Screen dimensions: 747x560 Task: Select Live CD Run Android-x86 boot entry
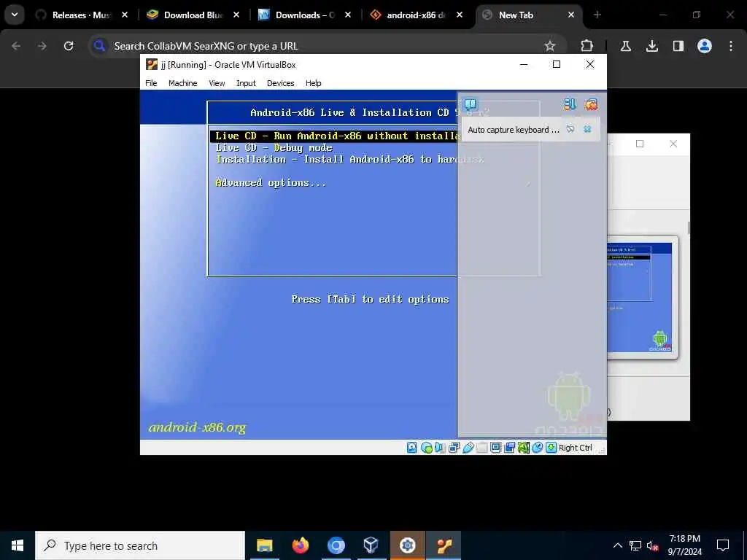[x=334, y=136]
